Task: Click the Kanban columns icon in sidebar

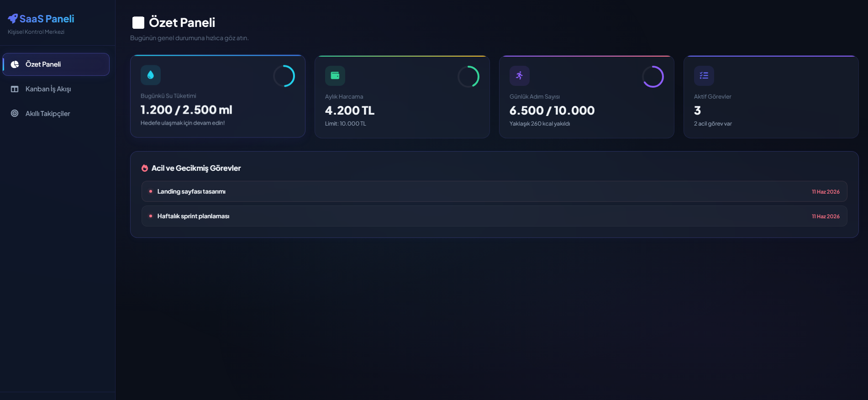Action: (15, 89)
